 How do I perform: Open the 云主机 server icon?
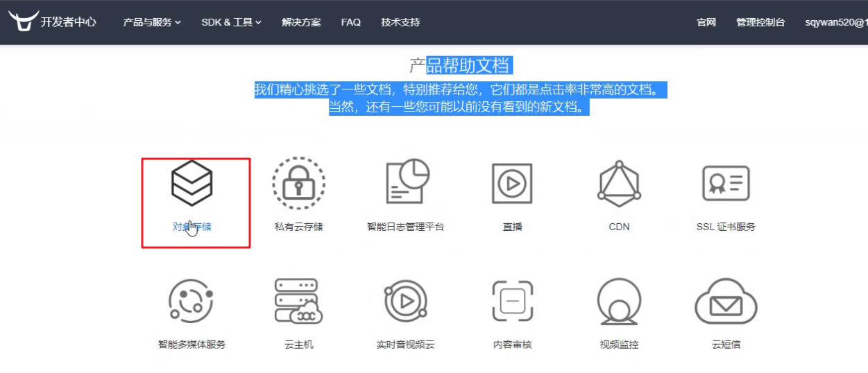coord(299,301)
